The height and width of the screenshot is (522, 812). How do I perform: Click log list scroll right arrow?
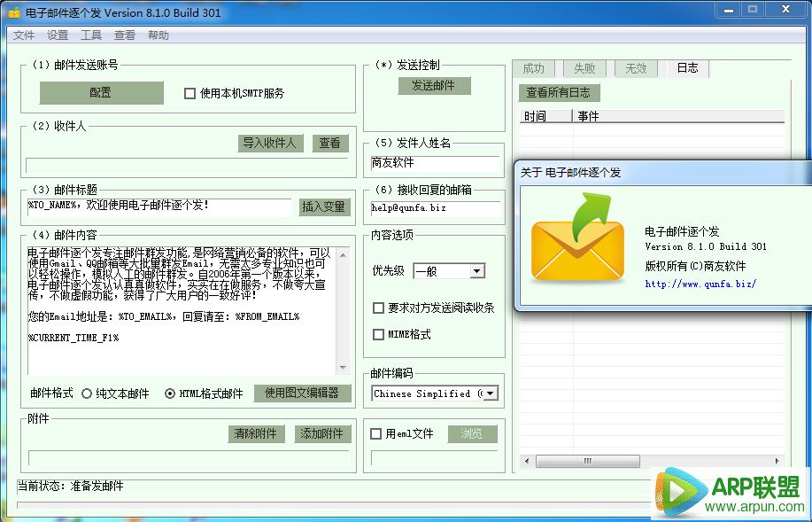[777, 461]
